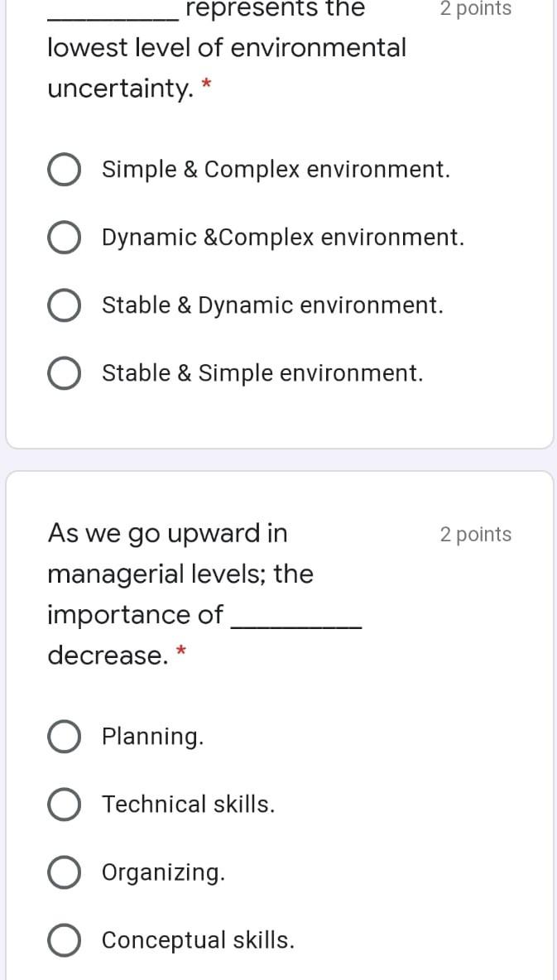Select the radio button for Simple & Complex environment
This screenshot has height=980, width=557.
pos(64,170)
